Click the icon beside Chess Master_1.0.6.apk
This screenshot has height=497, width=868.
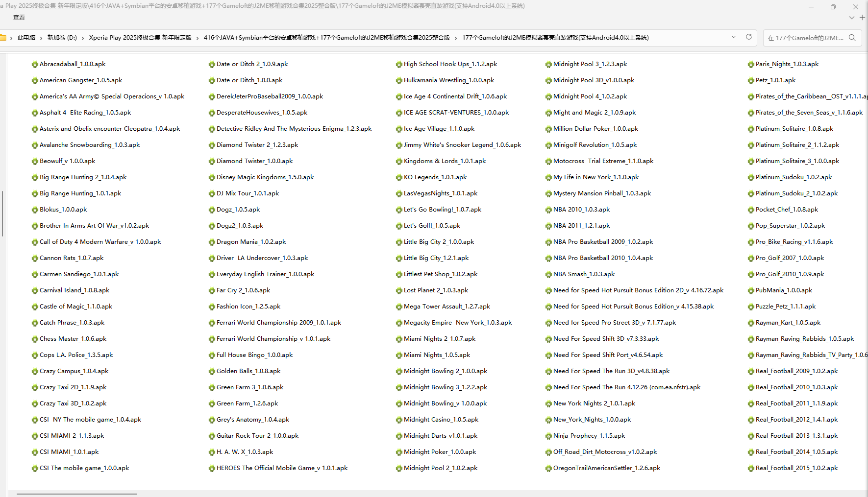pyautogui.click(x=35, y=339)
